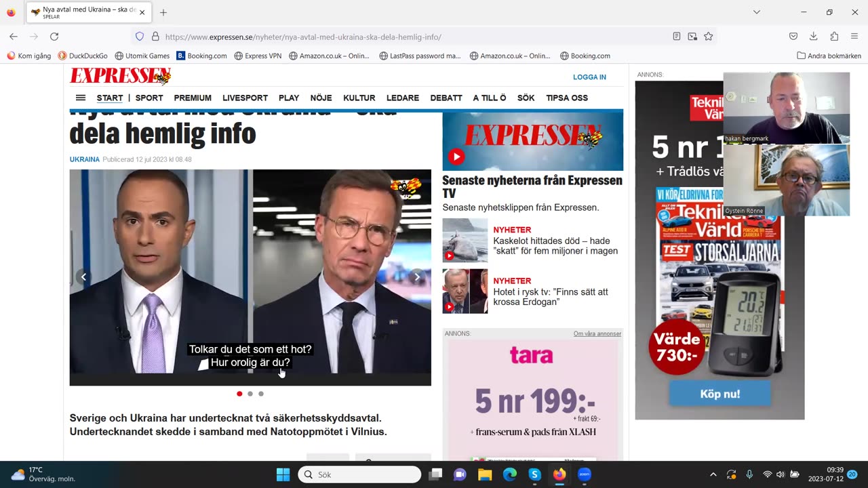Click the Expressen logo in header
The width and height of the screenshot is (868, 488).
pyautogui.click(x=120, y=76)
